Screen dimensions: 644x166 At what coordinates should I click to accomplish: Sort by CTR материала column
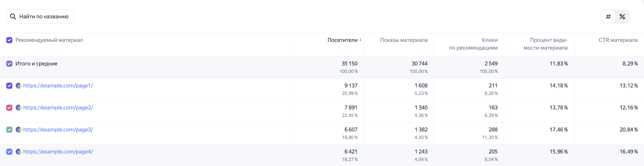tap(618, 40)
